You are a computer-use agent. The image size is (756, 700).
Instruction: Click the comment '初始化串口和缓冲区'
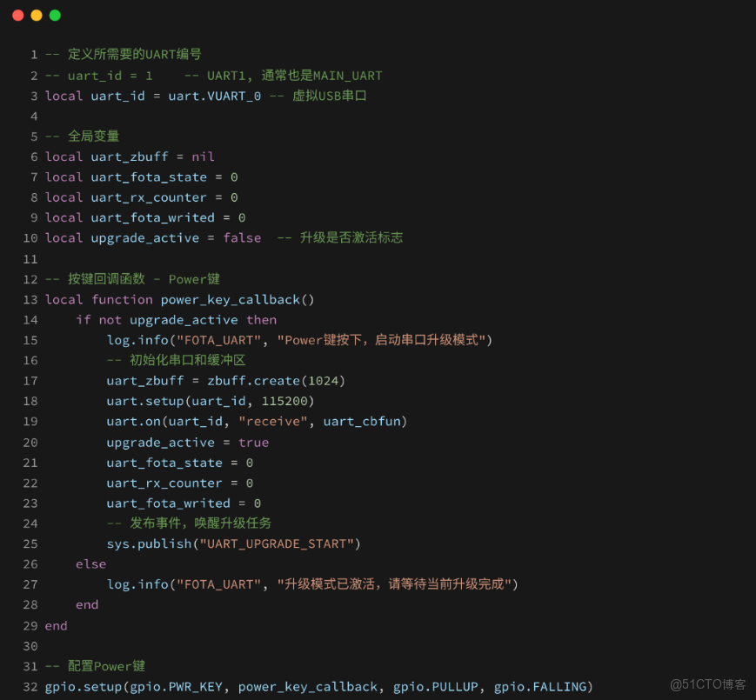188,360
